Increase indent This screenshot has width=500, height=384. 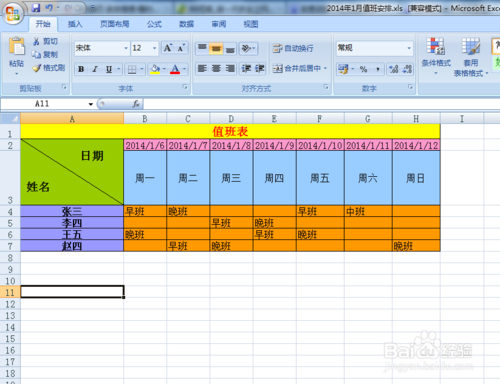point(260,69)
